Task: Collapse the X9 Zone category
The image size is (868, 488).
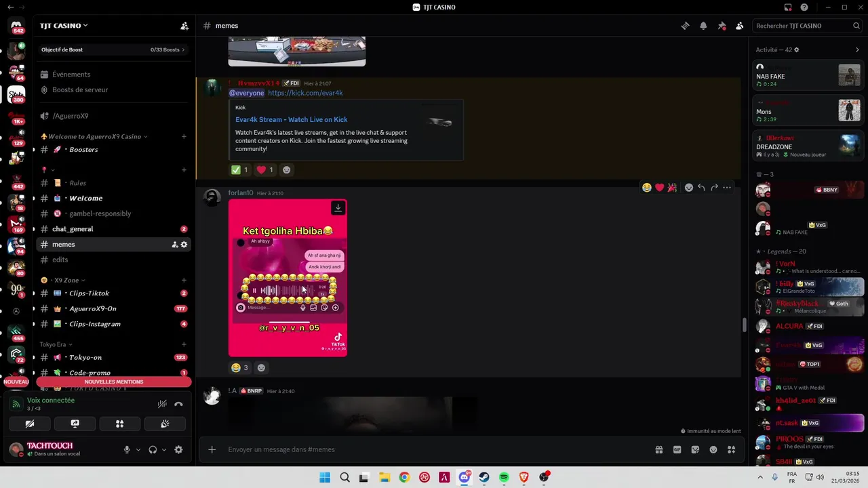Action: (64, 280)
